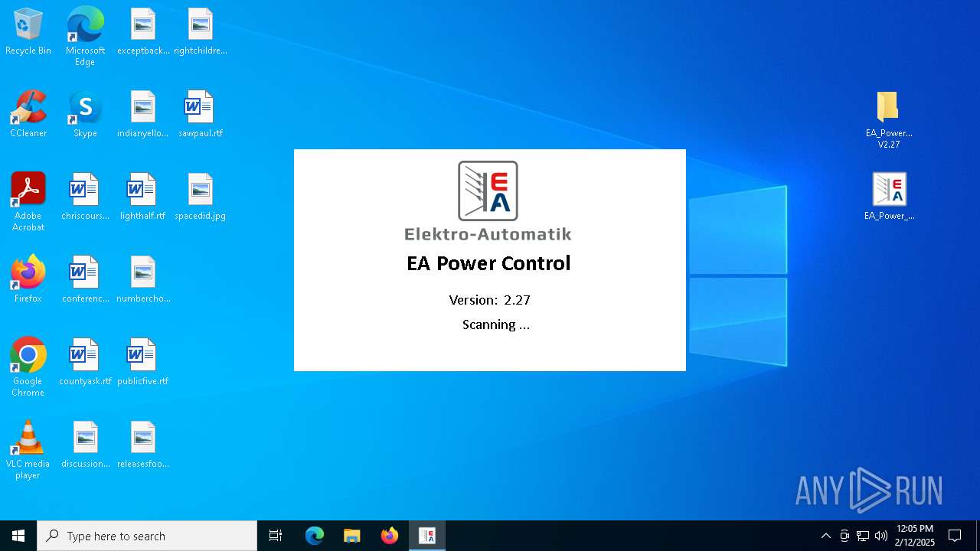
Task: Click the taskbar search box
Action: (x=147, y=536)
